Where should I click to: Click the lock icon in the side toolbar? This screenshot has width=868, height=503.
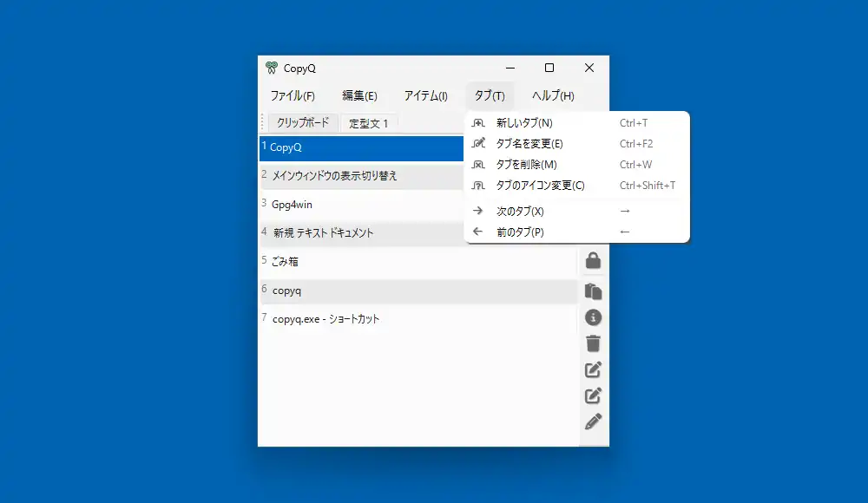[x=594, y=260]
